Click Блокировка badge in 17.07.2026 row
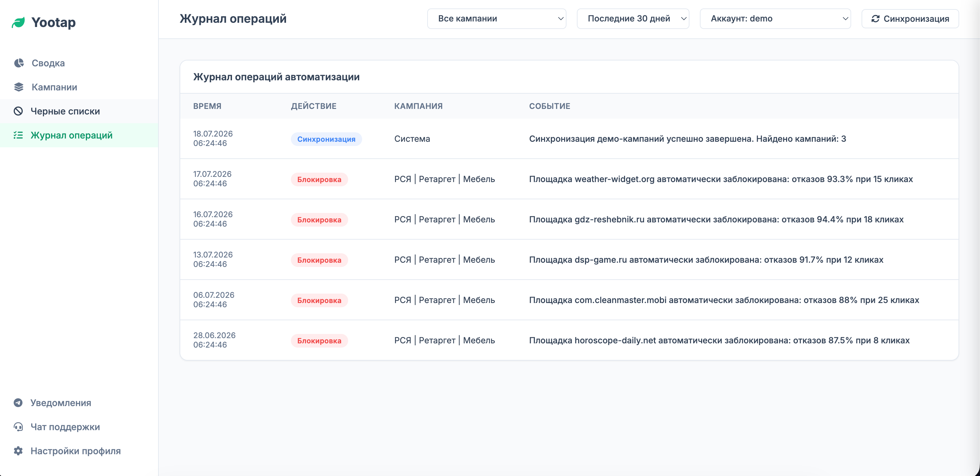980x476 pixels. coord(319,179)
